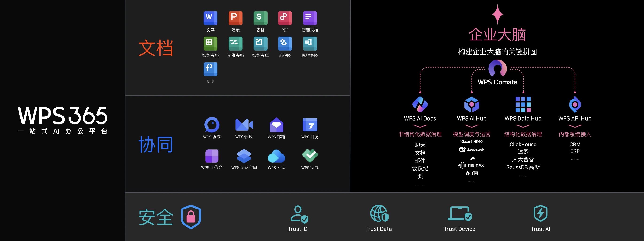Screen dimensions: 644x241
Task: Open the purple 智能文档 icon
Action: click(x=310, y=18)
